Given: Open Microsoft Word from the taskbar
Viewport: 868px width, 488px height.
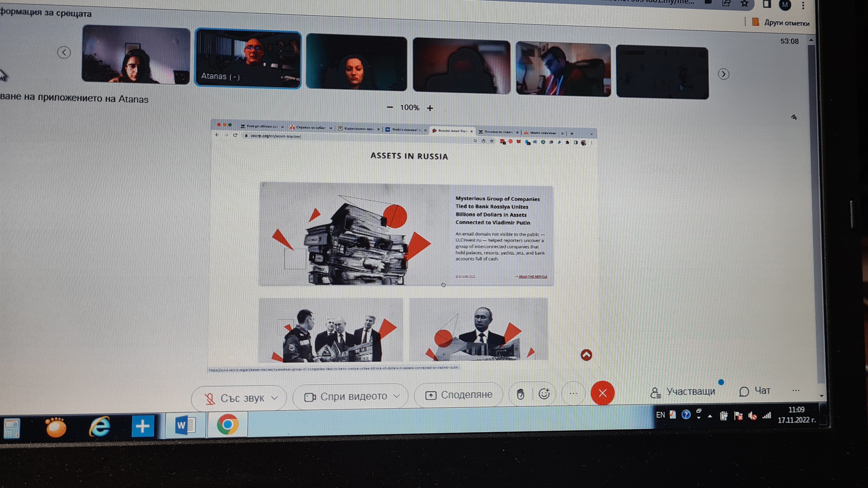Looking at the screenshot, I should tap(185, 425).
